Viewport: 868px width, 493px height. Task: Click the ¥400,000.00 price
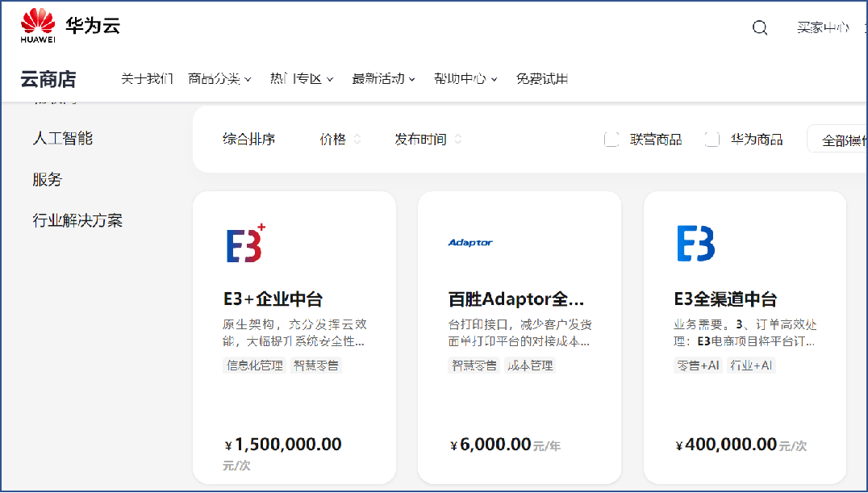click(726, 445)
